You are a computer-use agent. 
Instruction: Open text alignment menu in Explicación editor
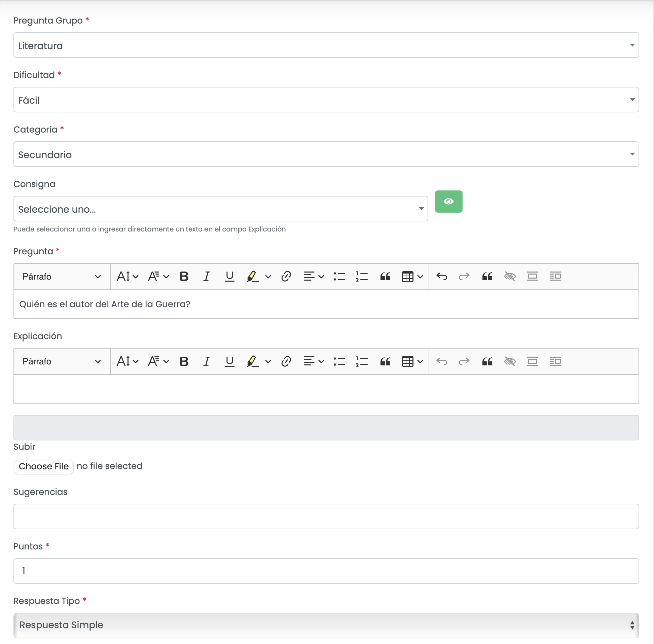[313, 362]
